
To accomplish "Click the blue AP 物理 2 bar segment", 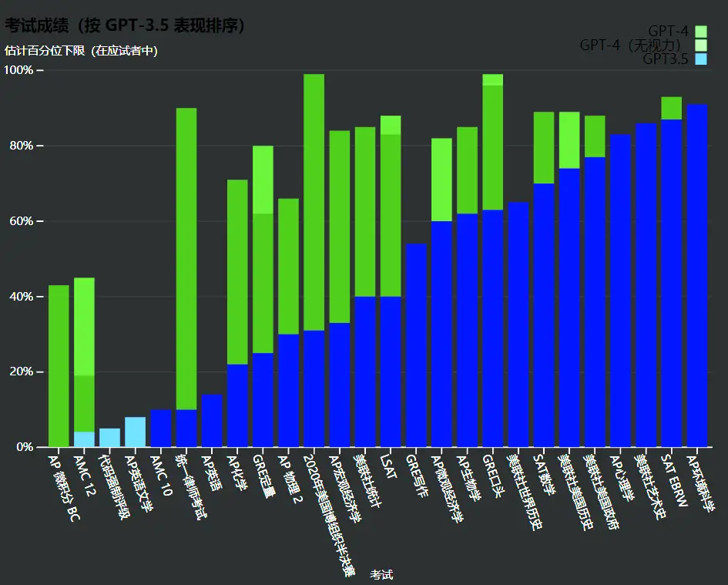I will point(288,391).
